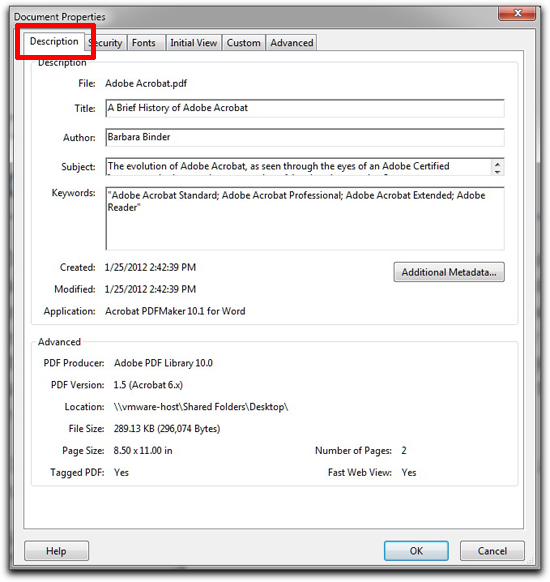Switch to the Advanced tab

tap(292, 43)
